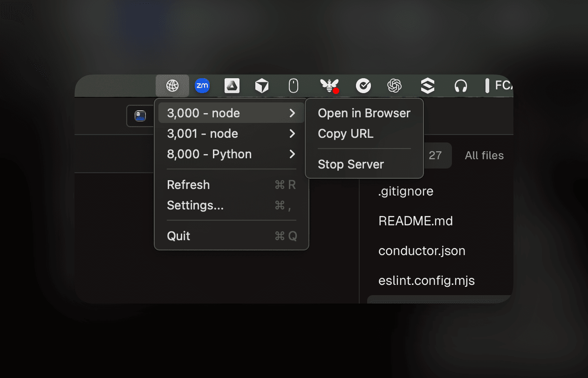
Task: Open the globe server menu bar icon
Action: pos(172,86)
